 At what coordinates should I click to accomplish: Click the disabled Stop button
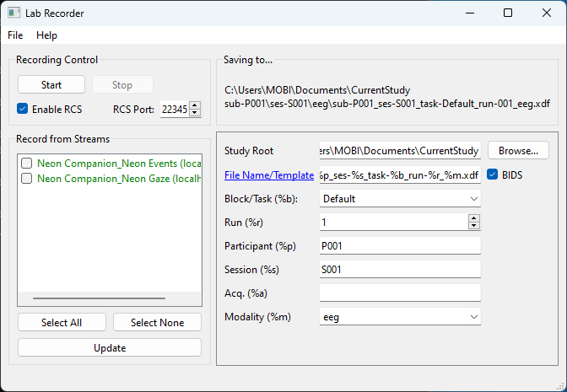122,85
